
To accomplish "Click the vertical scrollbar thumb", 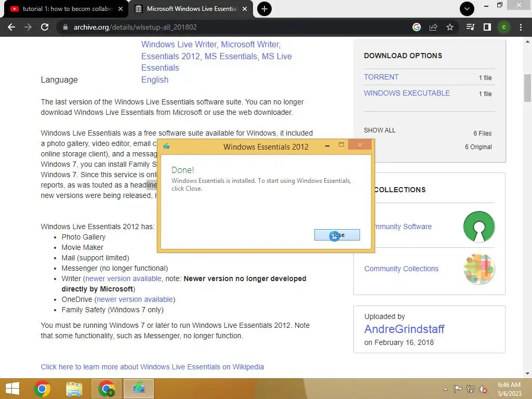I will pyautogui.click(x=528, y=87).
